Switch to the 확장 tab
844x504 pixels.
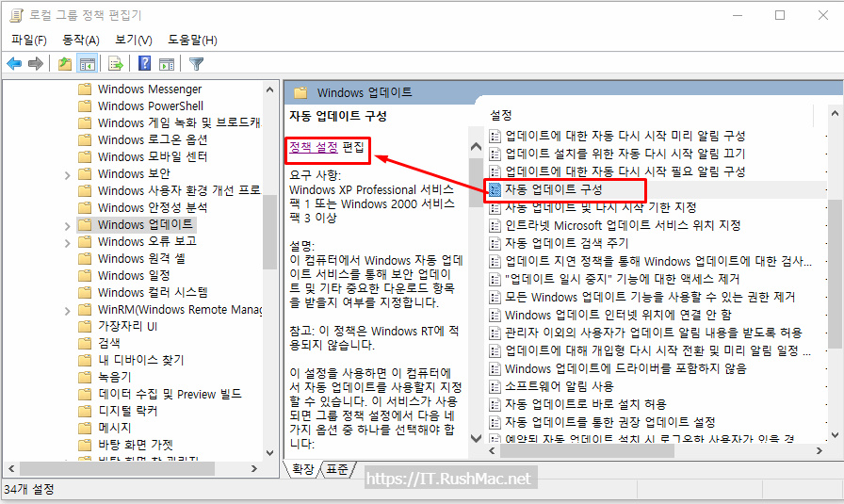302,469
